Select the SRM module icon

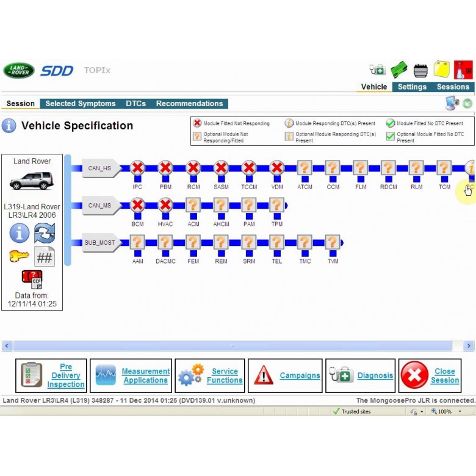[x=249, y=242]
